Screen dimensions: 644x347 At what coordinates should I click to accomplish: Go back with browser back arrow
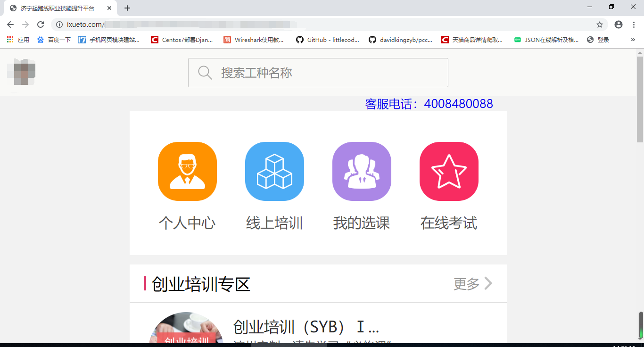pos(10,25)
